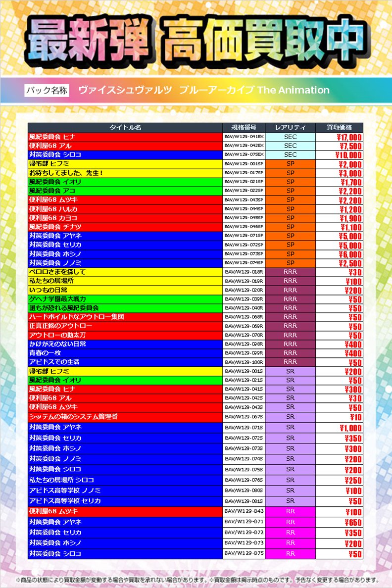Viewport: 392px width, 588px height.
Task: Select the title ハードボイルドなアウトロー集団
Action: click(77, 317)
